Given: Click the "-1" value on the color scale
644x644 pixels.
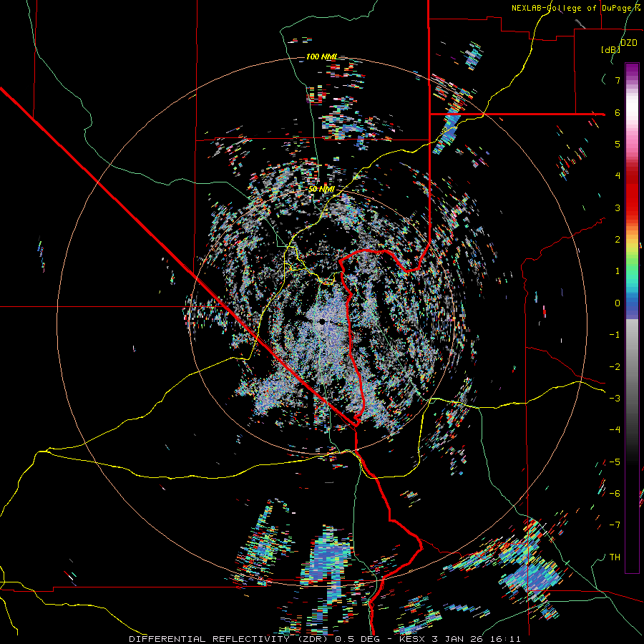Looking at the screenshot, I should (x=615, y=335).
